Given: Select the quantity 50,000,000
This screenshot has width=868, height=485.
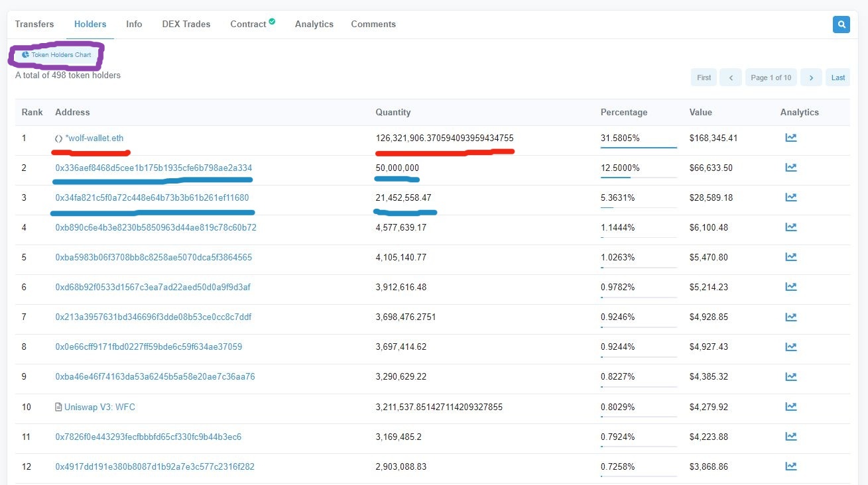Looking at the screenshot, I should pos(397,168).
